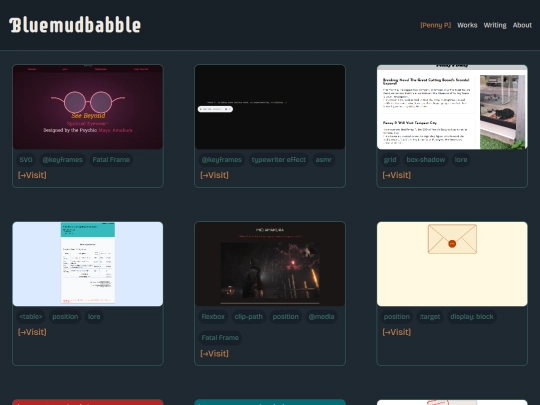Image resolution: width=540 pixels, height=405 pixels.
Task: Click the flexbox tag
Action: coord(213,317)
